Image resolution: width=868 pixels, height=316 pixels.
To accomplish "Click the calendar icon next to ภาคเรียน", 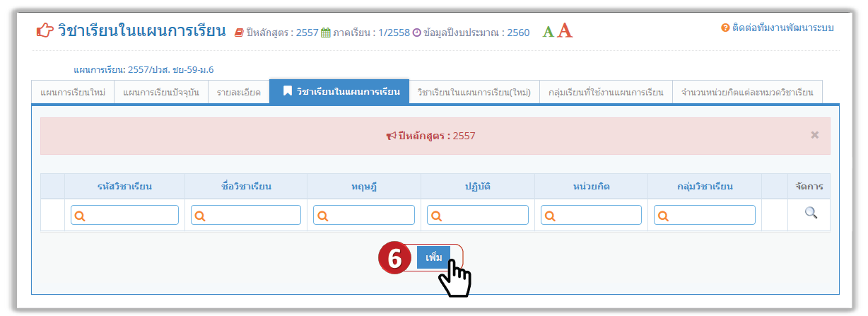I will coord(326,33).
